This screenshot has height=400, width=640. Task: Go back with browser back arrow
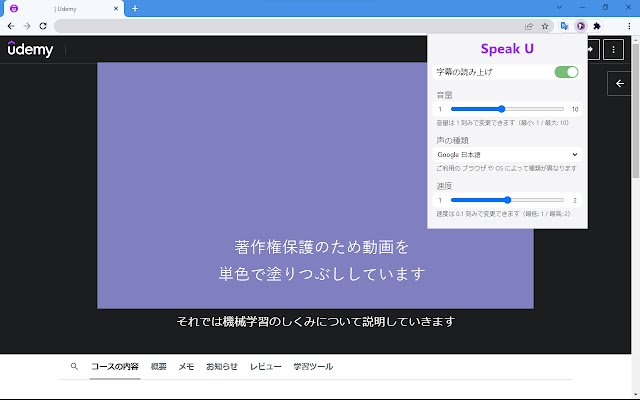pyautogui.click(x=11, y=26)
